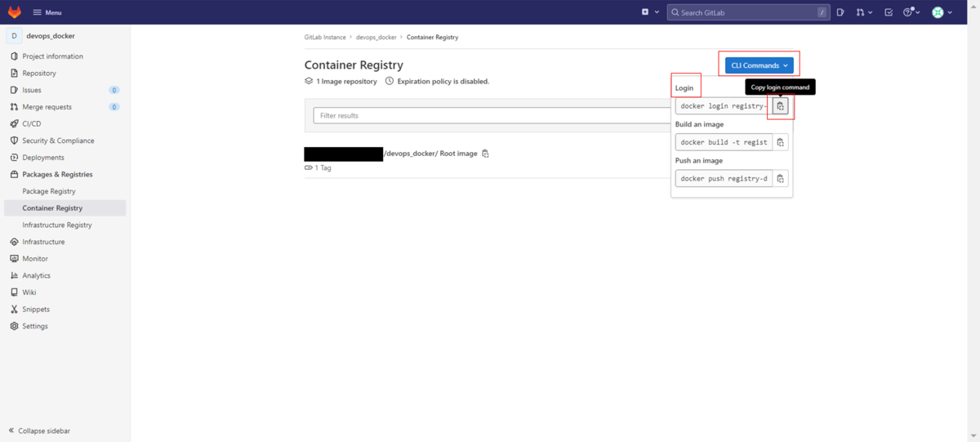Open merge requests dropdown in top bar
980x442 pixels.
click(x=864, y=12)
